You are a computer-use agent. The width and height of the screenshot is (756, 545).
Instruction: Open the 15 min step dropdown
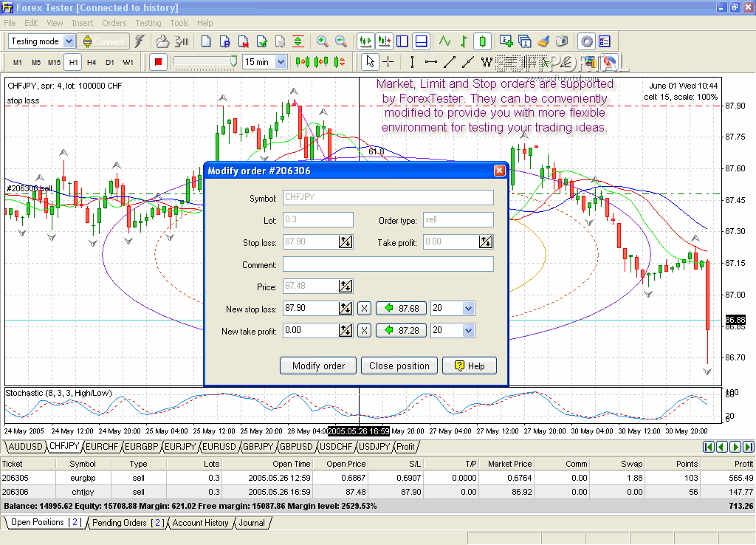(x=281, y=62)
